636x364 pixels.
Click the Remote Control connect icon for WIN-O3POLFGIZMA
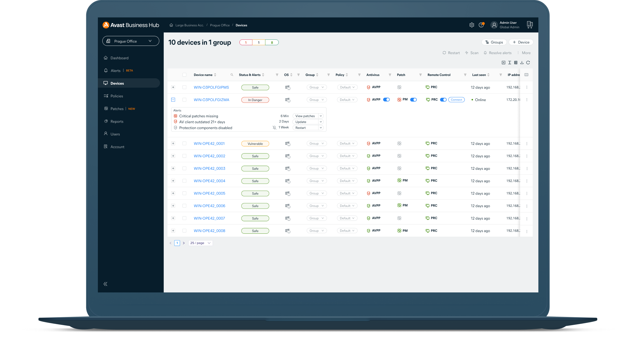pyautogui.click(x=456, y=100)
